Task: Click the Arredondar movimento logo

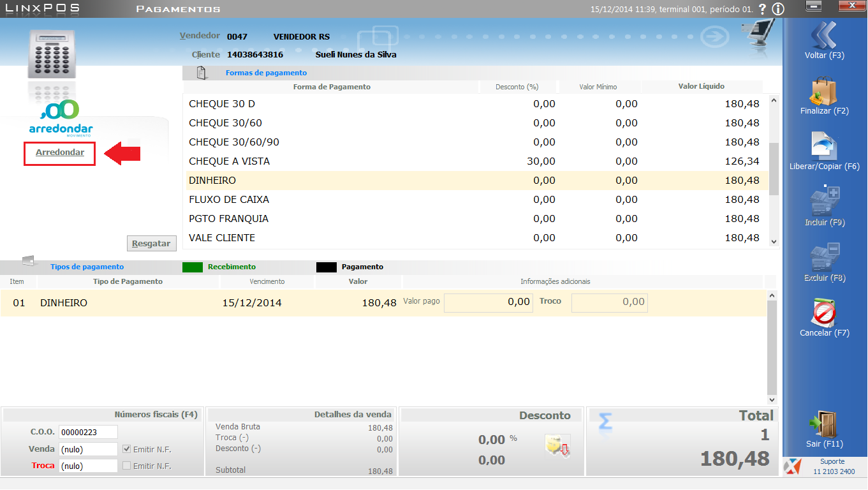Action: pyautogui.click(x=61, y=119)
